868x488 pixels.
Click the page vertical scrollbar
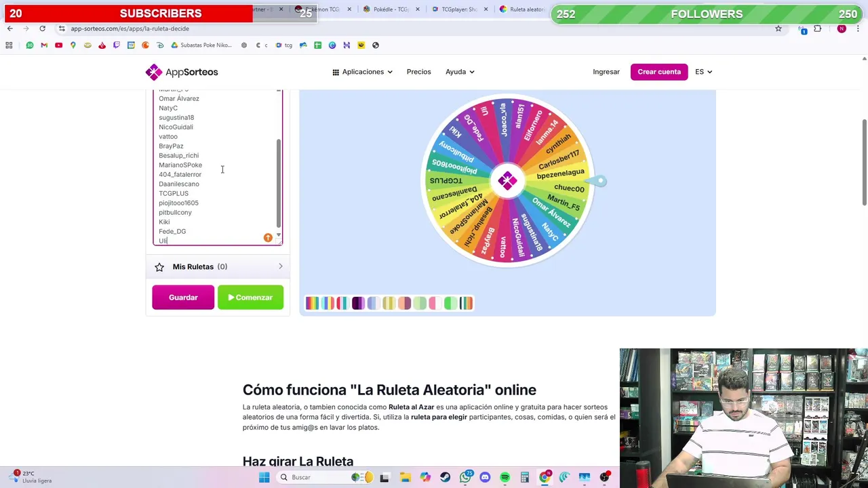[864, 163]
